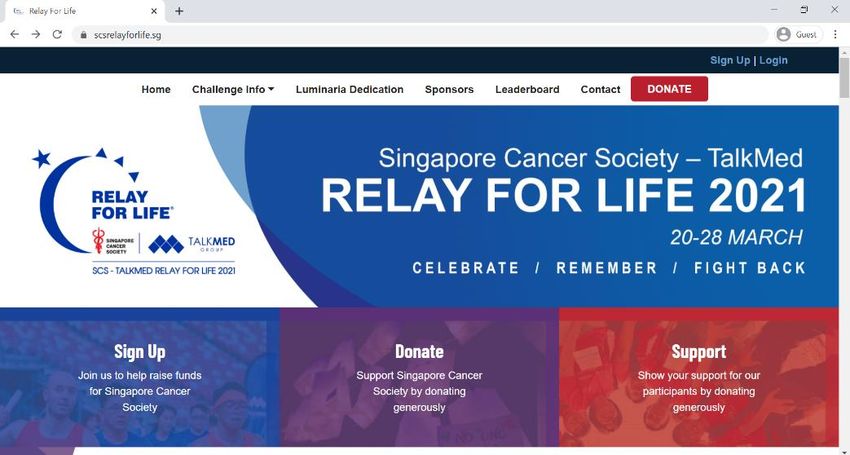Open the Sponsors page
The width and height of the screenshot is (850, 455).
tap(449, 89)
